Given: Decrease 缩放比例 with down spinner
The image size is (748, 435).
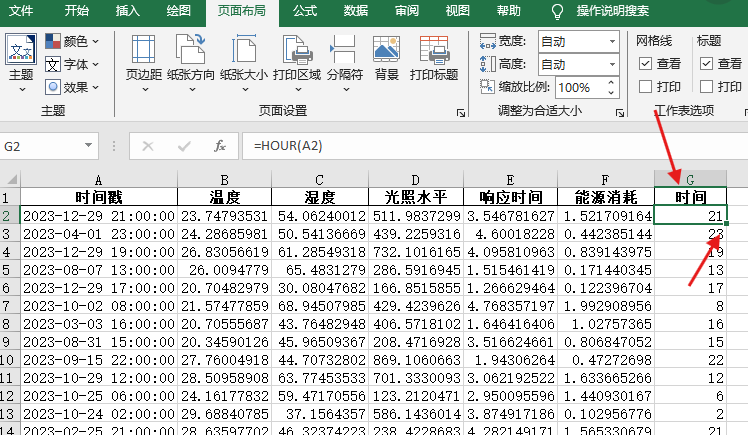Looking at the screenshot, I should [x=611, y=92].
